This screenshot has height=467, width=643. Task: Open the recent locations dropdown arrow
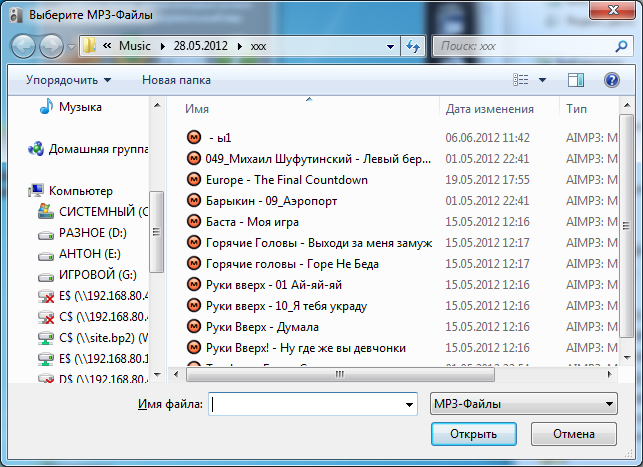click(x=71, y=47)
